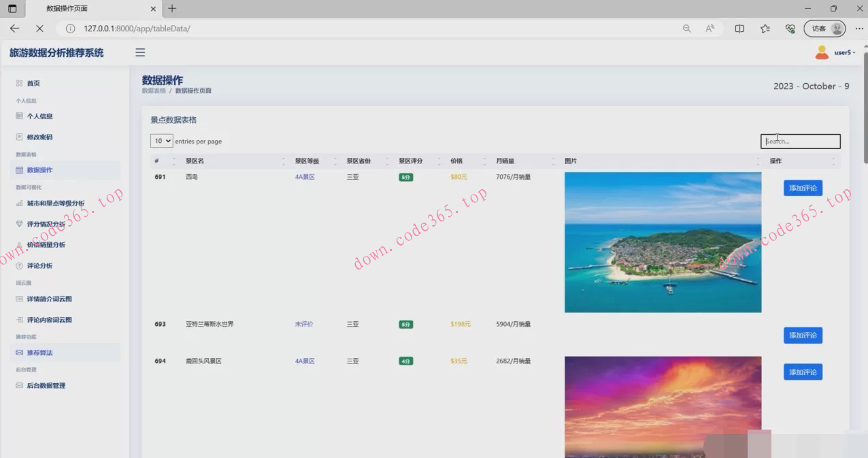
Task: Stop page loading with X icon
Action: coord(39,29)
